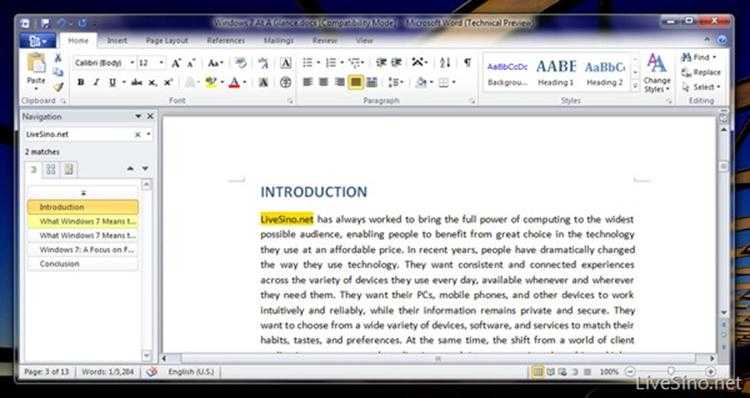Image resolution: width=750 pixels, height=398 pixels.
Task: Click the Sort A-Z icon
Action: [x=445, y=63]
